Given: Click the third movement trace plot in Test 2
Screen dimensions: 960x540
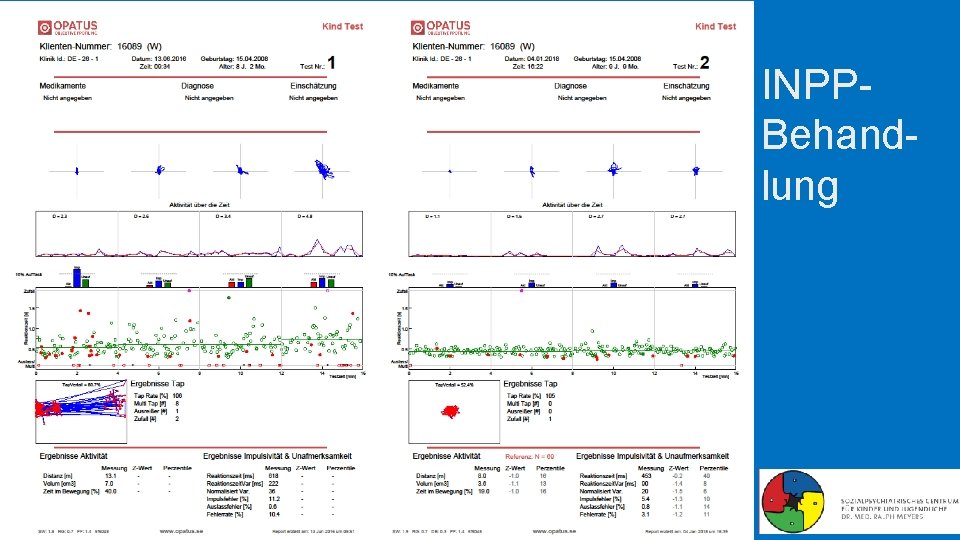Looking at the screenshot, I should pos(613,171).
